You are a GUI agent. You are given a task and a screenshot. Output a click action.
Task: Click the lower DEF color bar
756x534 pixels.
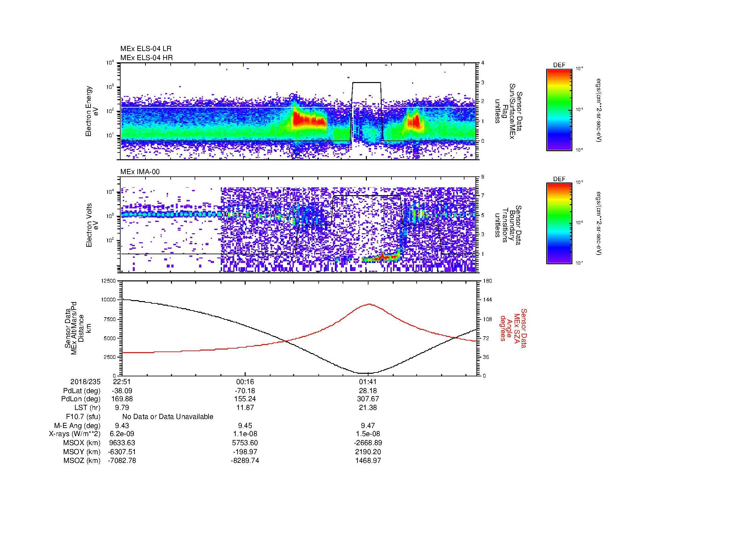[x=559, y=224]
